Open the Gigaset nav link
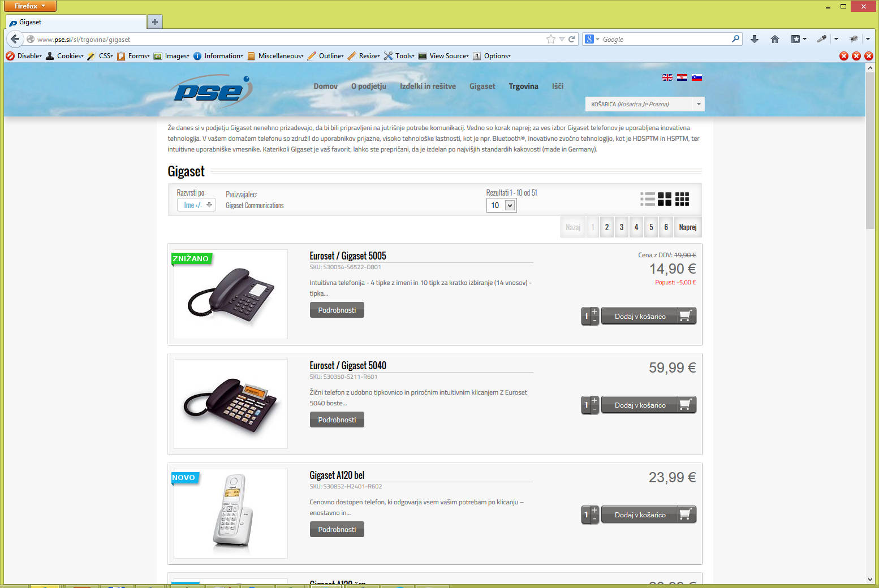Screen dimensions: 879x588 (482, 87)
